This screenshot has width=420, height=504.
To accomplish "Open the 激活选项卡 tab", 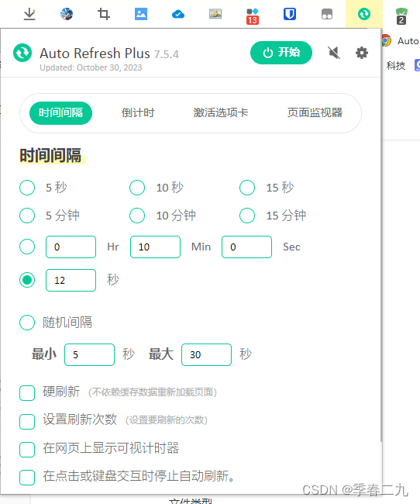I will coord(221,113).
